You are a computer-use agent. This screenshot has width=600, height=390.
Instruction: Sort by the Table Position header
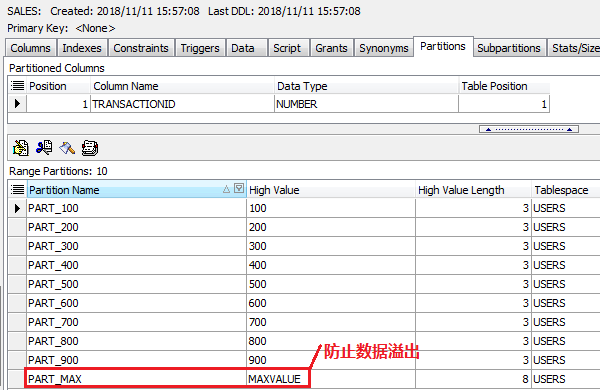pos(504,86)
